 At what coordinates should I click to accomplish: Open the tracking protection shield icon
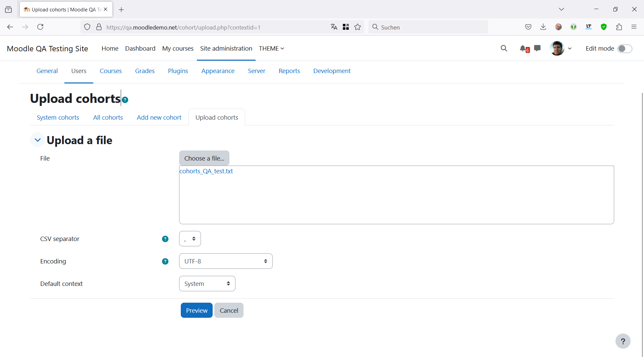coord(87,27)
